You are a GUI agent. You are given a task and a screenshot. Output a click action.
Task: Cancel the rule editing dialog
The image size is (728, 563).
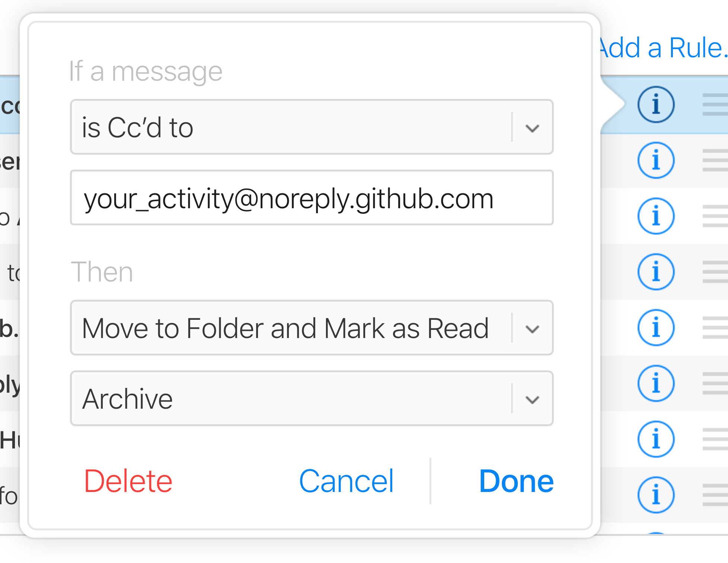346,481
